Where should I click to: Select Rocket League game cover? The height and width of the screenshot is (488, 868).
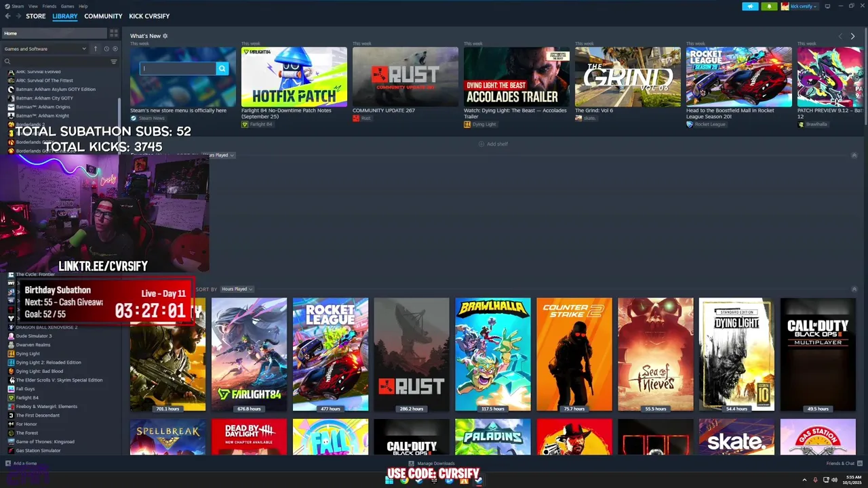330,354
